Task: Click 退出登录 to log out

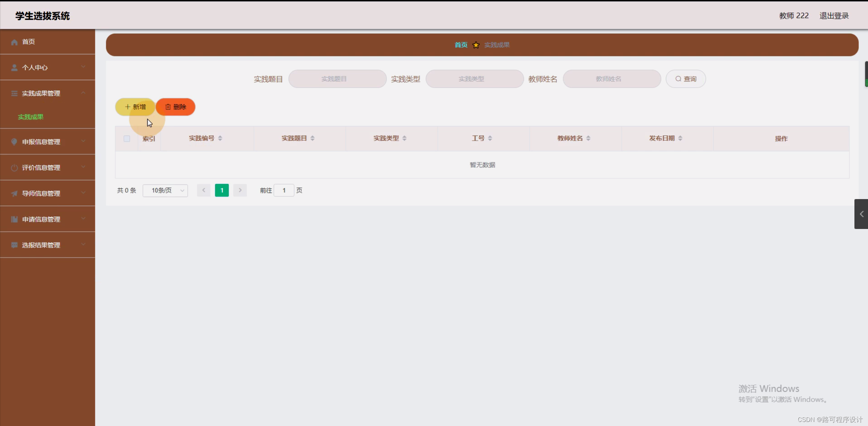Action: 834,15
